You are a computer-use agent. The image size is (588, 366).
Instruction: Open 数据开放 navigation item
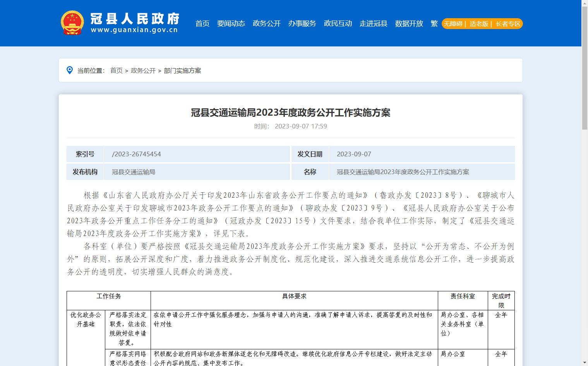pos(409,24)
